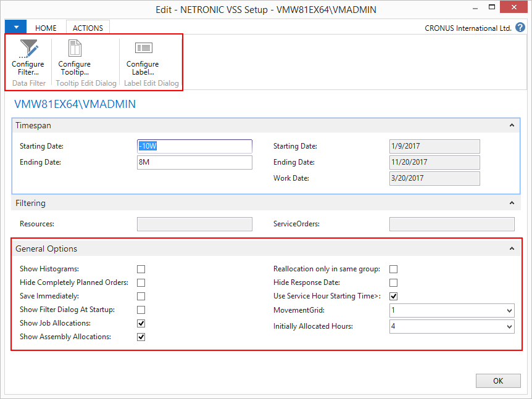Screen dimensions: 532x399
Task: Click inside the Resources filter field
Action: click(194, 224)
